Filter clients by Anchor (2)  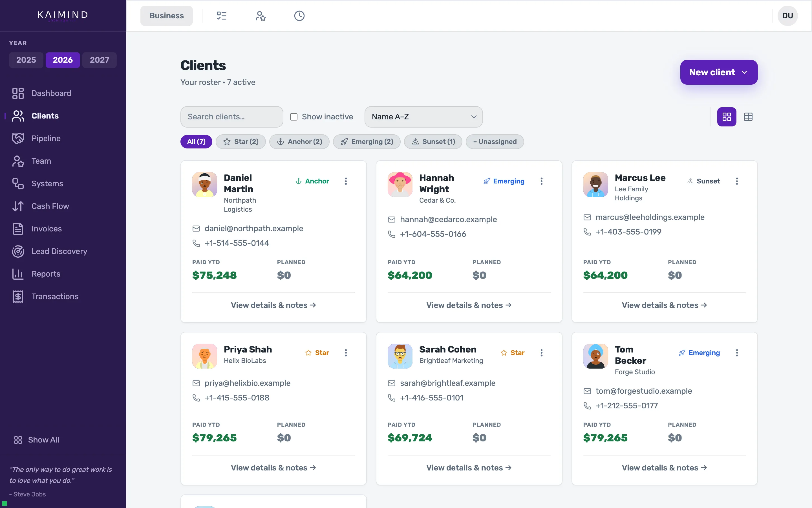click(x=299, y=142)
